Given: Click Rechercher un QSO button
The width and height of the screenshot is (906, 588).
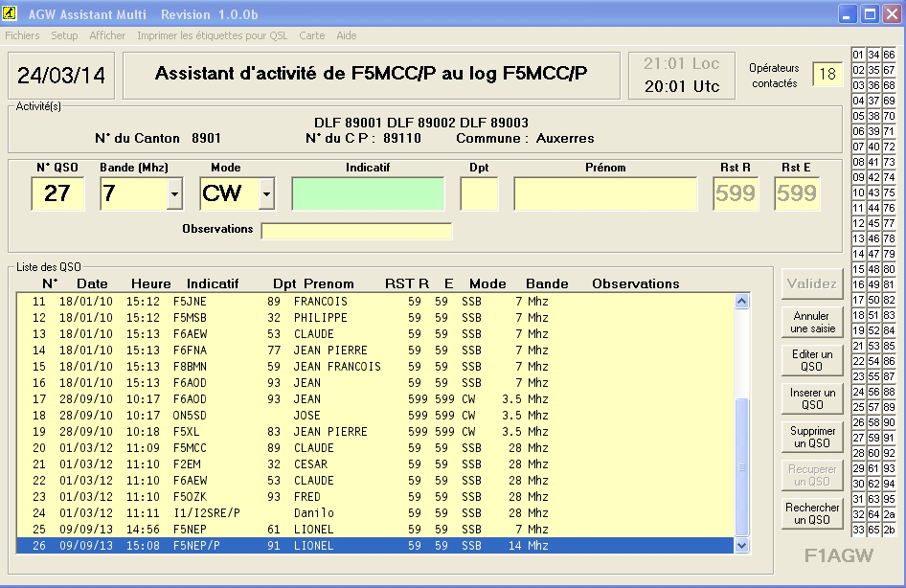Looking at the screenshot, I should tap(812, 513).
